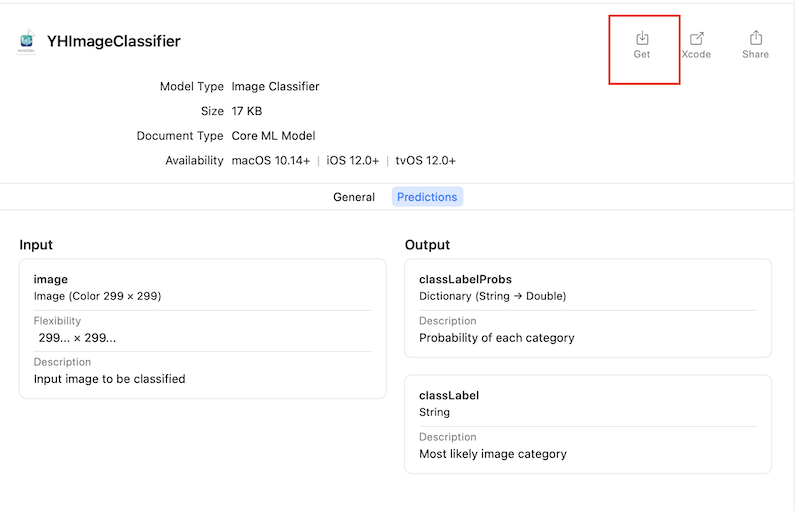The width and height of the screenshot is (800, 511).
Task: Click the macOS 10.14+ availability text
Action: click(x=270, y=161)
